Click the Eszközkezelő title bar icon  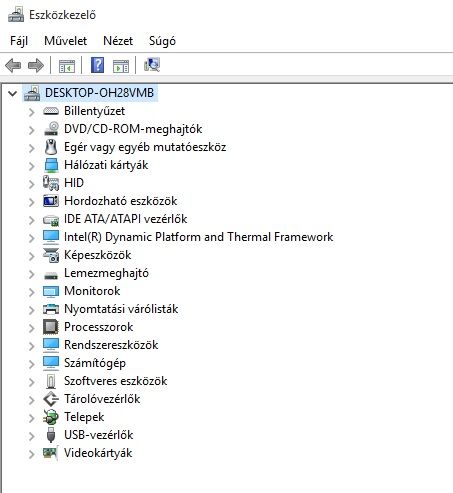(16, 15)
